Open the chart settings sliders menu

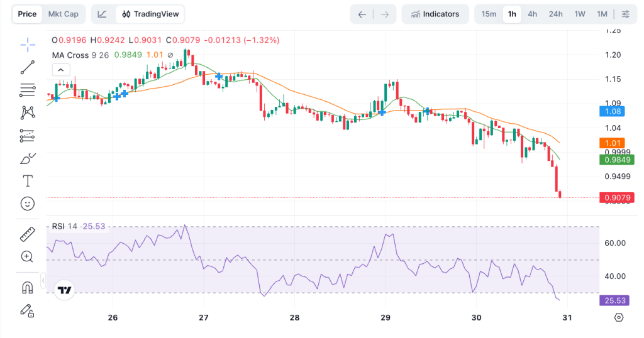pos(625,14)
